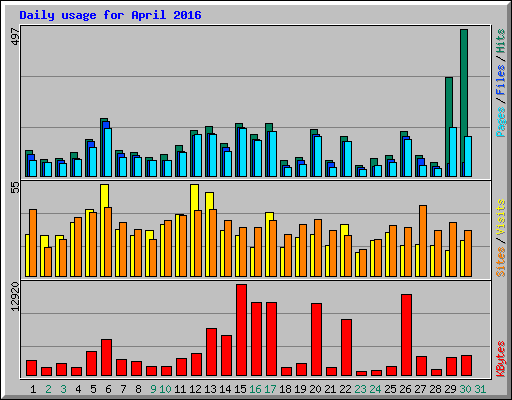Click day label '13' on the axis
The width and height of the screenshot is (512, 400).
point(210,389)
